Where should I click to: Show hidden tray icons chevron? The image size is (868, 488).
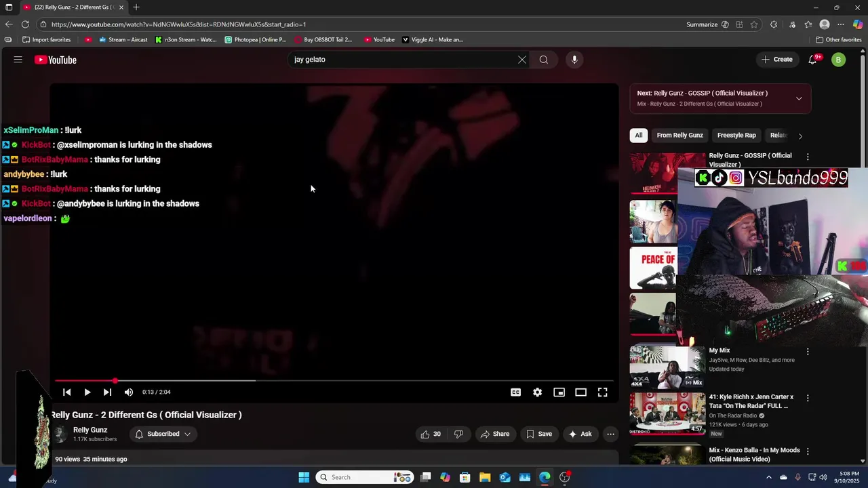(769, 477)
